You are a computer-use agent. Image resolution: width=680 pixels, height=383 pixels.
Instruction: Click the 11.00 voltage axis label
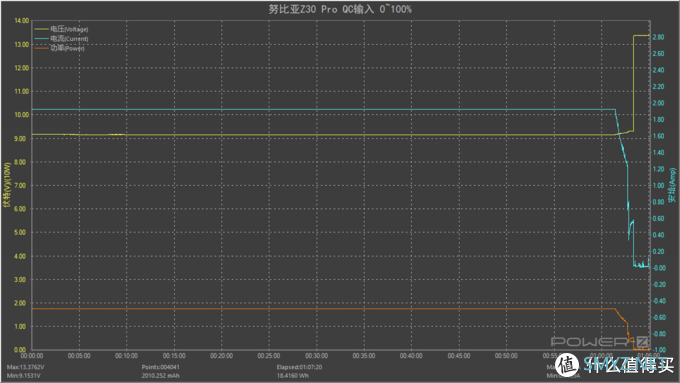(22, 92)
